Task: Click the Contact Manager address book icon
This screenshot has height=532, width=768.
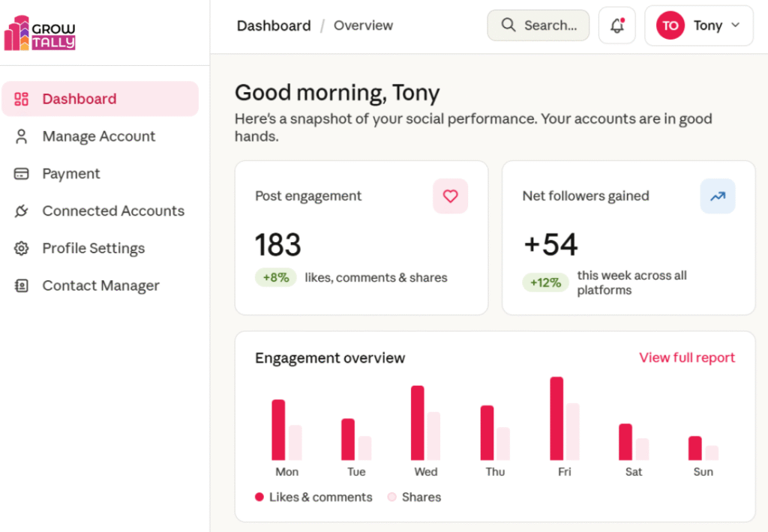Action: click(x=21, y=285)
